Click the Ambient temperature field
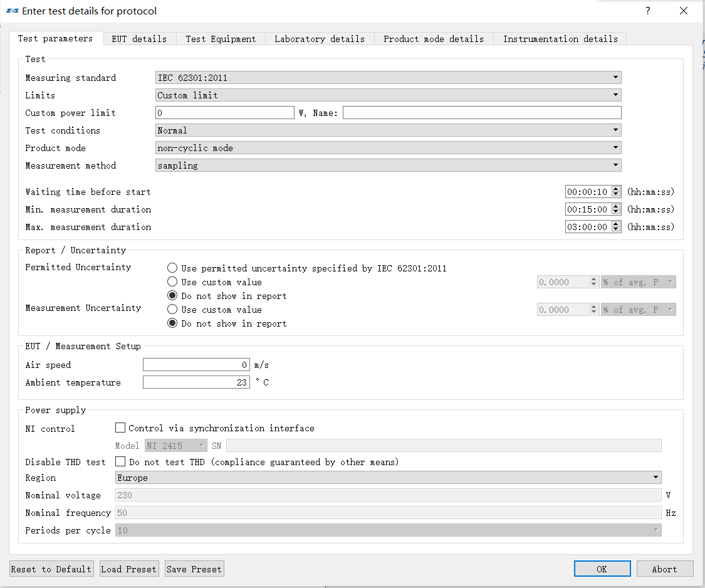This screenshot has width=705, height=588. [x=196, y=382]
